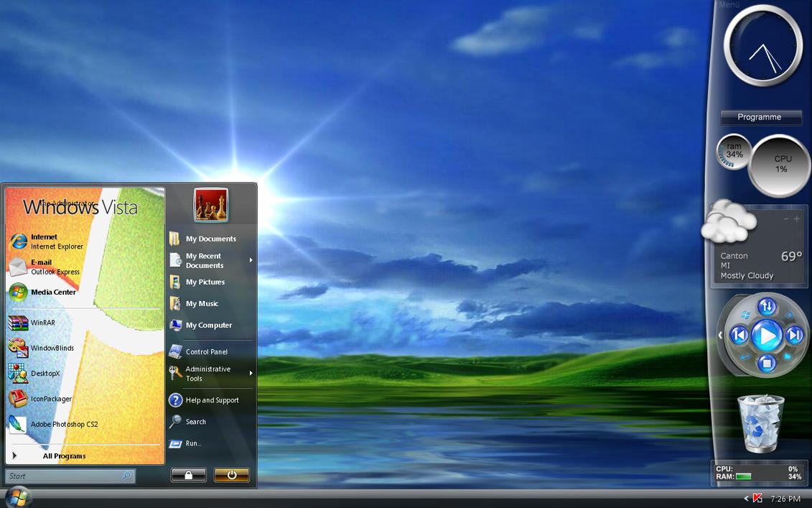Click the Menü label atop sidebar

729,4
